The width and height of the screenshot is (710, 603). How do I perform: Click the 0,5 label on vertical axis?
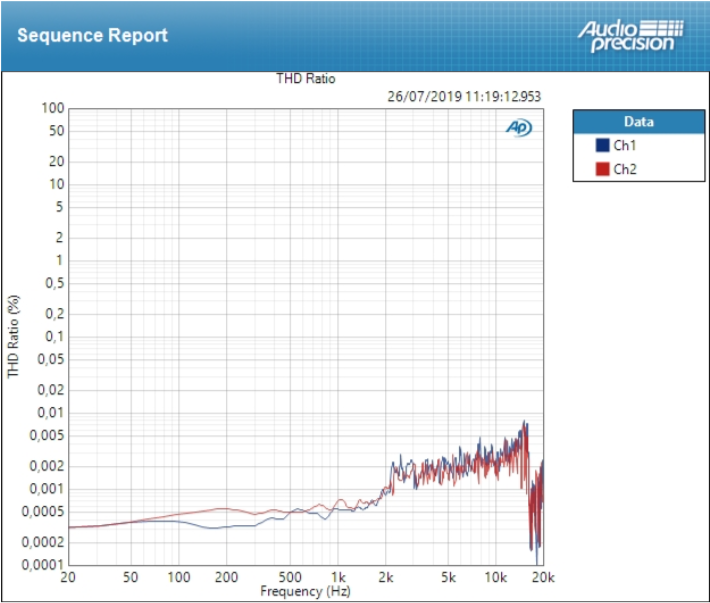53,284
